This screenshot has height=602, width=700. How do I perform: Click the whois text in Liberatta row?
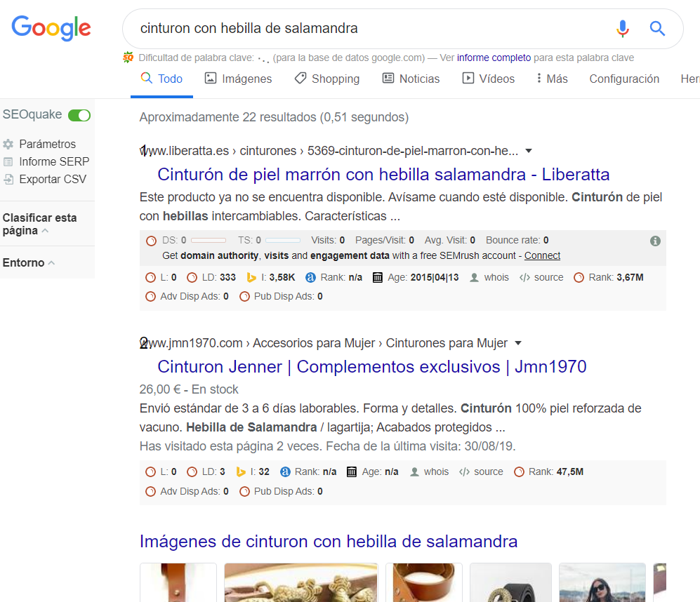tap(496, 278)
